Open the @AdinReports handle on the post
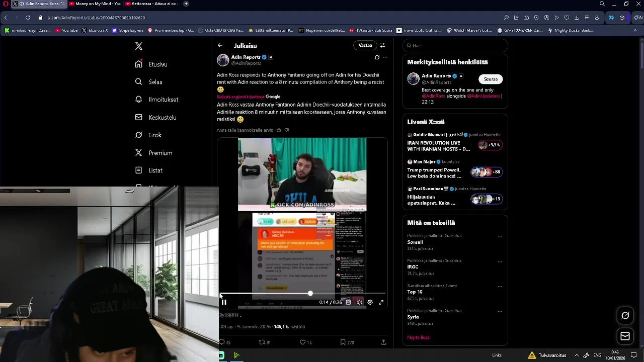 tap(246, 63)
